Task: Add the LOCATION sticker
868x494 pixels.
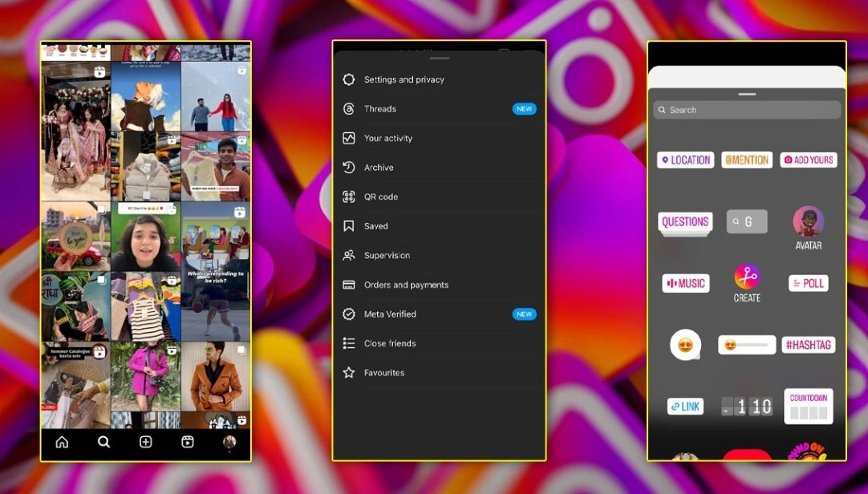Action: [685, 160]
